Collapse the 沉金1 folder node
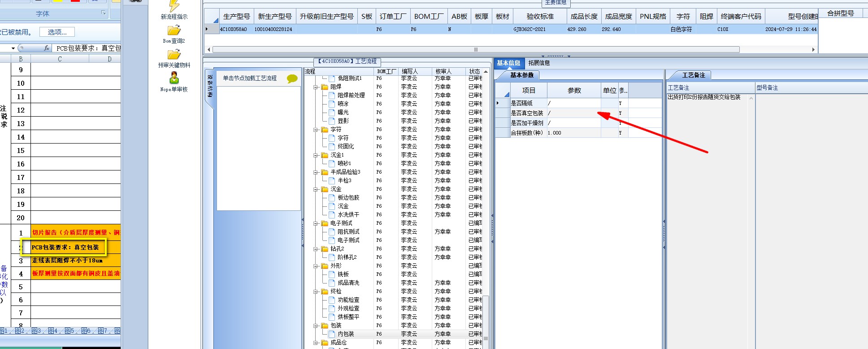This screenshot has width=868, height=349. pyautogui.click(x=316, y=155)
